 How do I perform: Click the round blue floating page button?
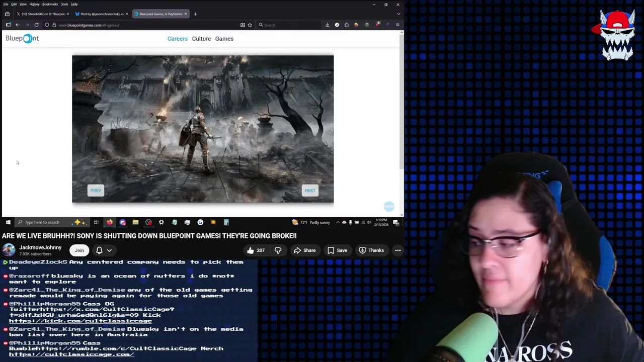coord(389,206)
